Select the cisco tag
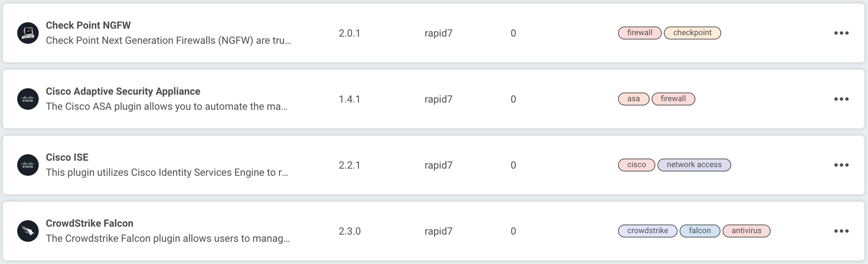The width and height of the screenshot is (868, 264). pos(636,165)
